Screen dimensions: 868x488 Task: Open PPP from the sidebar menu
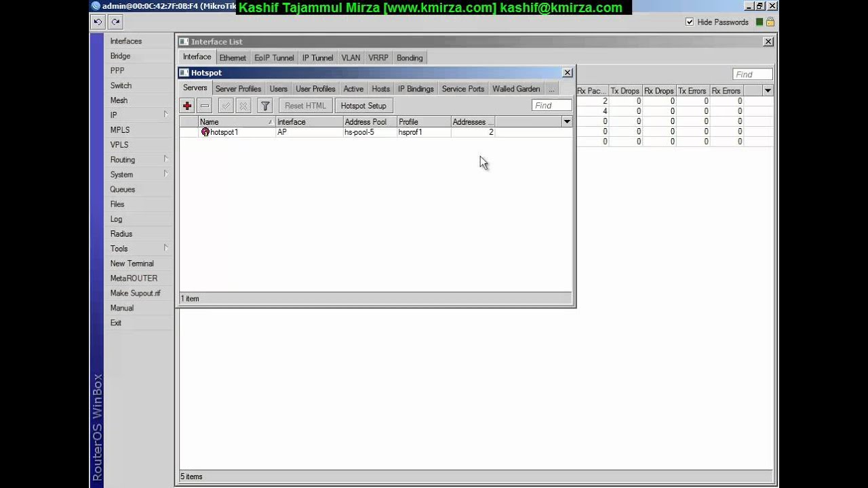[117, 70]
